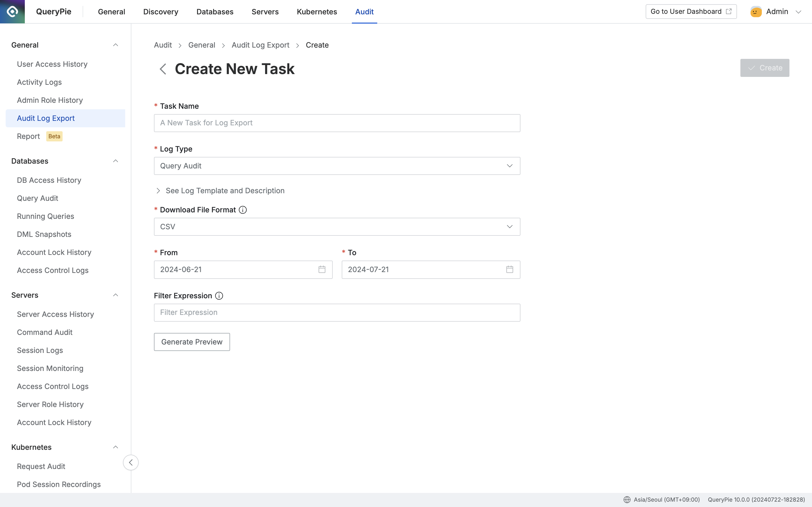Screen dimensions: 812x507
Task: Click info icon next to Download File Format
Action: coord(243,210)
